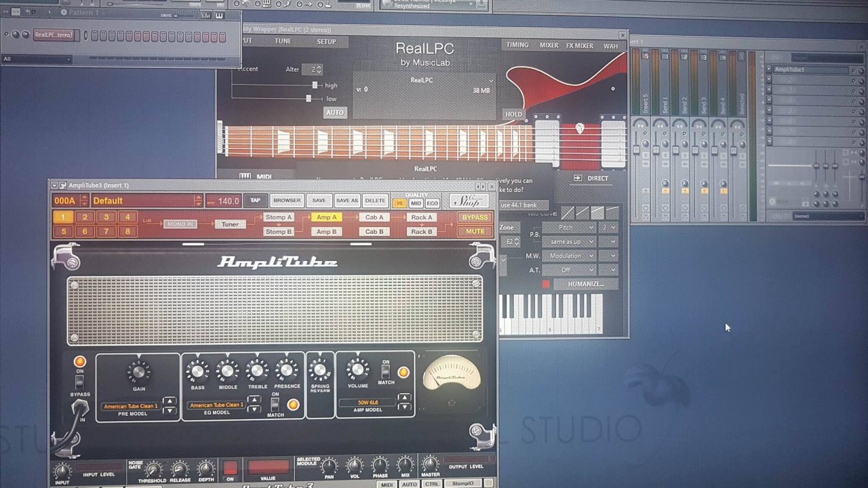Viewport: 868px width, 488px height.
Task: Adjust the accent high slider
Action: click(x=315, y=85)
